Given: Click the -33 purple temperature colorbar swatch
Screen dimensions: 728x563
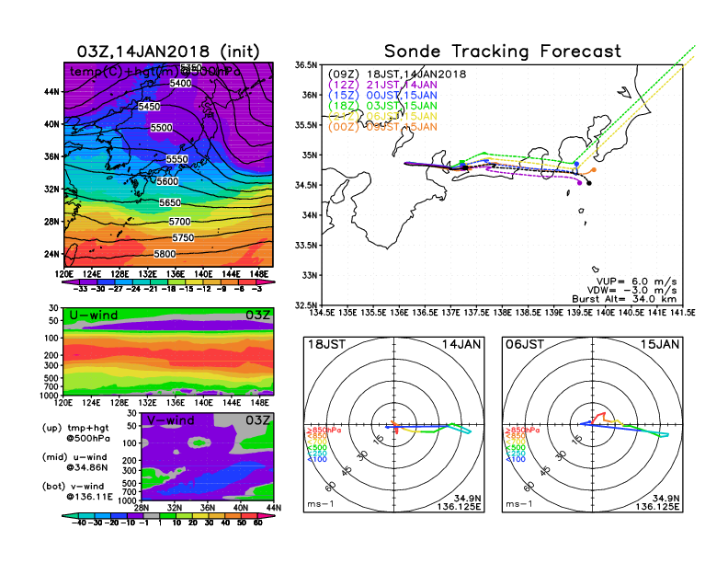Looking at the screenshot, I should 74,282.
